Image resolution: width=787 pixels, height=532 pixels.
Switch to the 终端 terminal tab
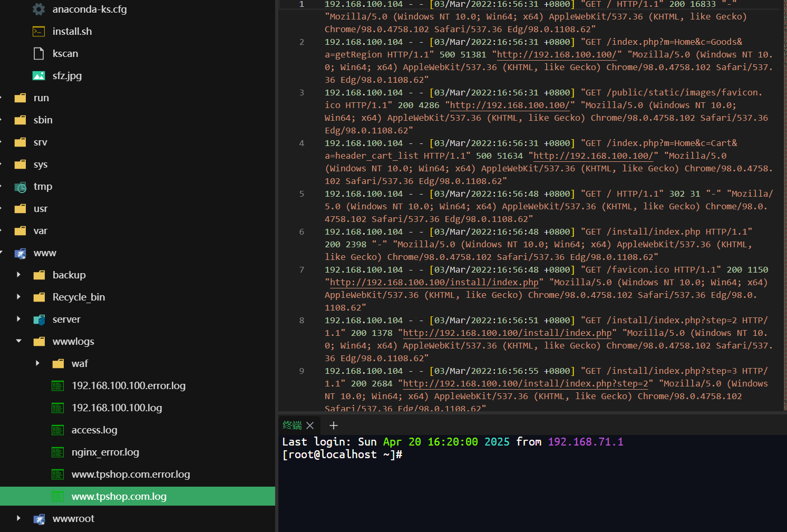(x=292, y=425)
